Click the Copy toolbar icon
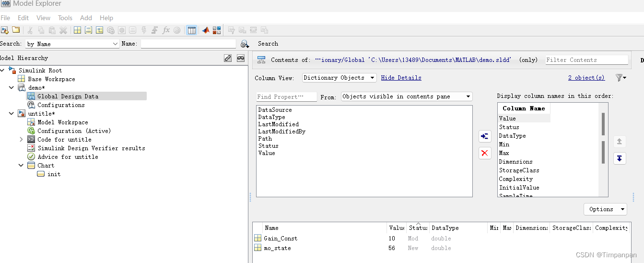Screen dimensions: 644x263 (x=41, y=30)
